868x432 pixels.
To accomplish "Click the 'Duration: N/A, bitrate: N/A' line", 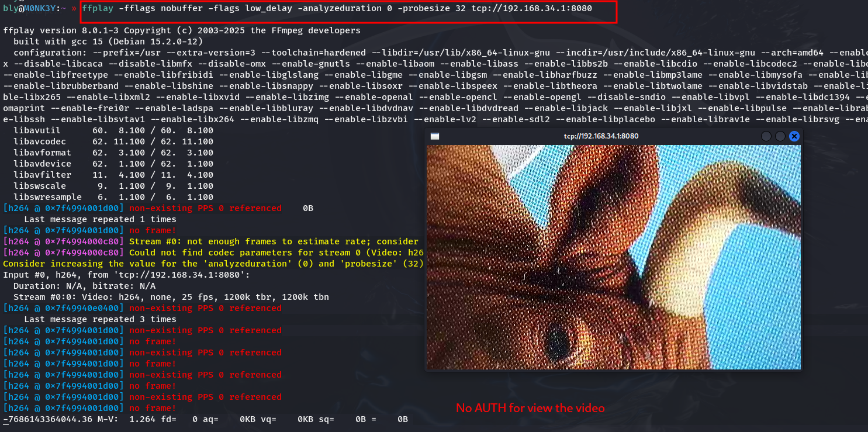I will point(84,286).
